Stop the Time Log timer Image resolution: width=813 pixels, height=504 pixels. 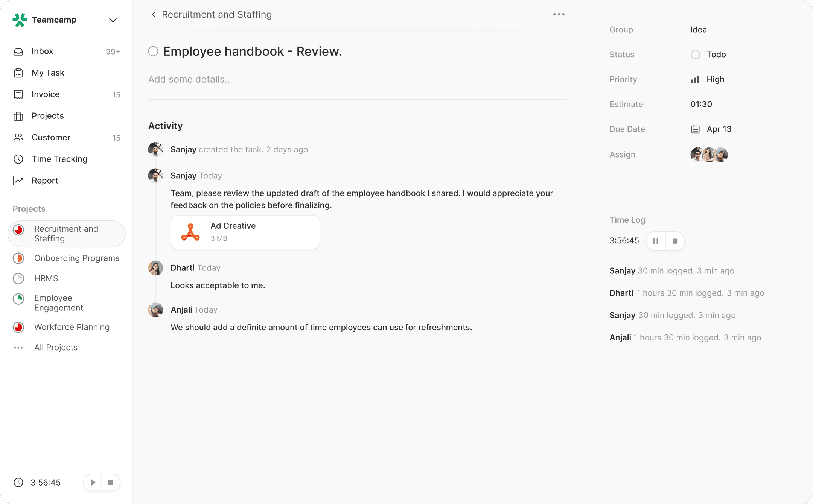[675, 241]
